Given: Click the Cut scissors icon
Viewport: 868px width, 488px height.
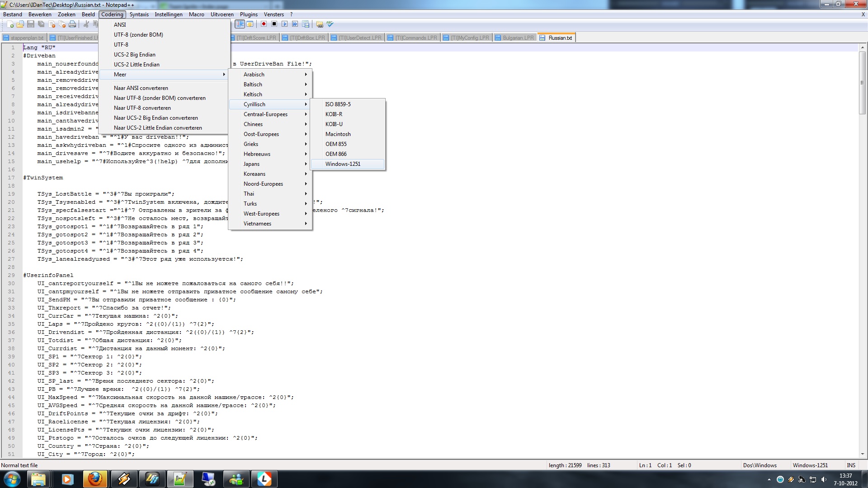Looking at the screenshot, I should (86, 24).
